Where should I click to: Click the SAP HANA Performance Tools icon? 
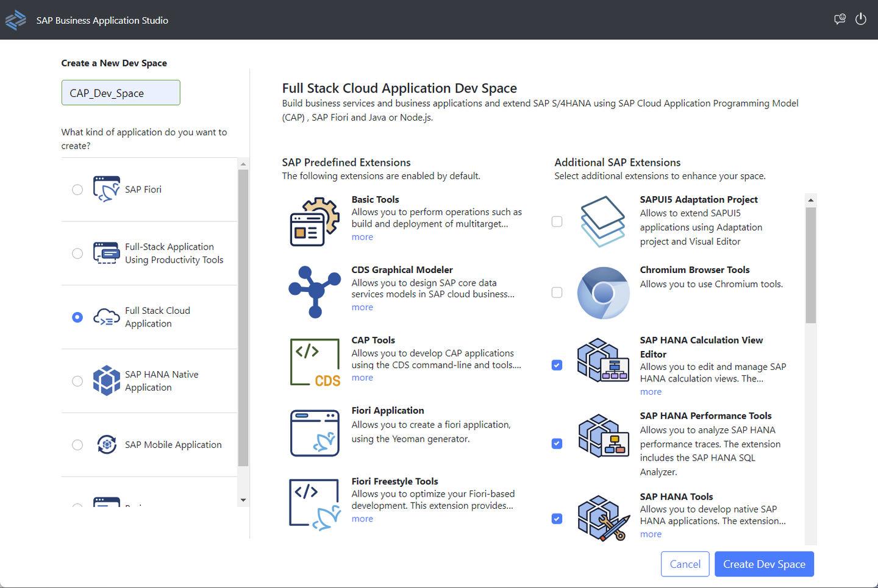point(603,436)
